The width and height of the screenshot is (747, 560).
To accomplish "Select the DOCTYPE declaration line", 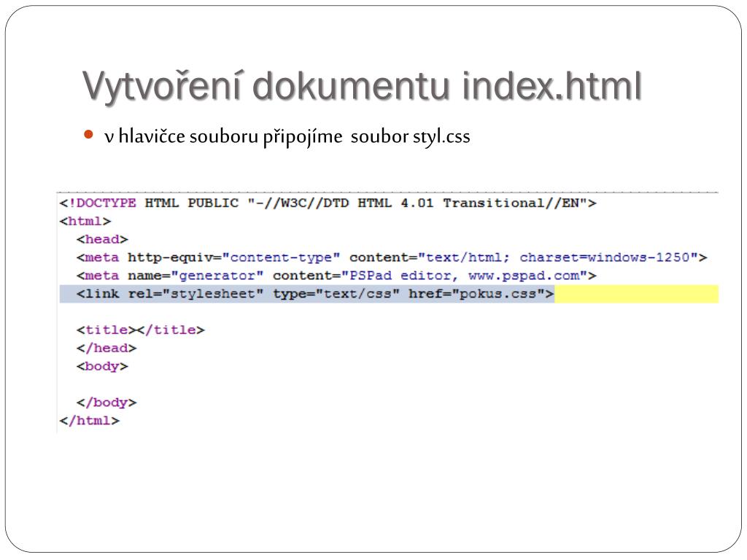I will click(x=328, y=203).
